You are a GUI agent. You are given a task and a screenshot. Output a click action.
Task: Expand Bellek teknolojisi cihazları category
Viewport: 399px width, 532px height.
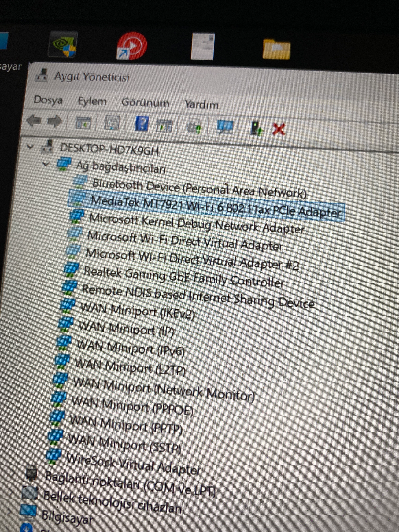[x=11, y=492]
